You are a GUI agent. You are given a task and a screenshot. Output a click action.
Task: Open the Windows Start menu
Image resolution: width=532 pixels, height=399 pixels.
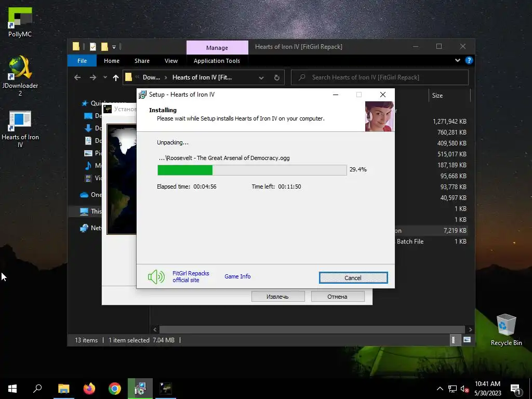[x=12, y=389]
